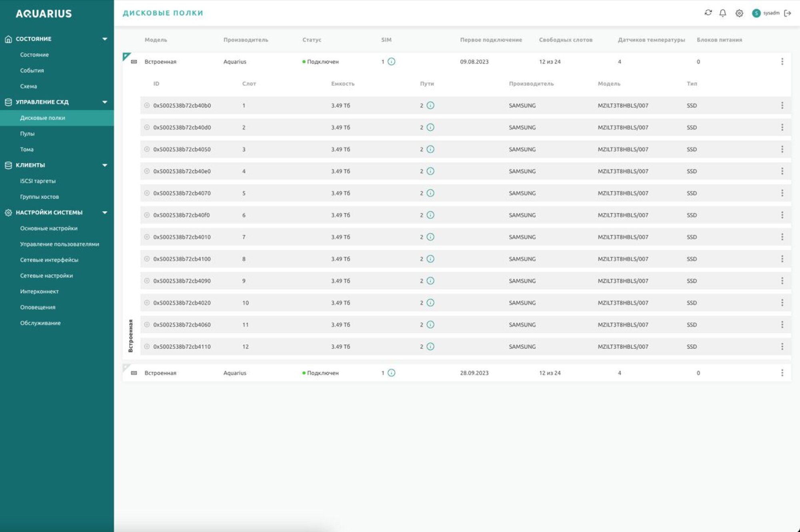The image size is (800, 532).
Task: Show paths info for disk in slot 3
Action: (430, 149)
